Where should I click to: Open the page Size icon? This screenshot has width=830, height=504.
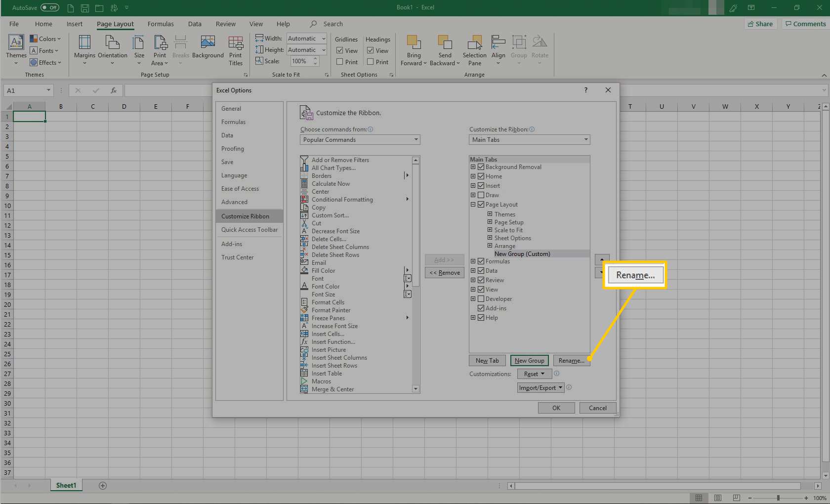[x=139, y=43]
